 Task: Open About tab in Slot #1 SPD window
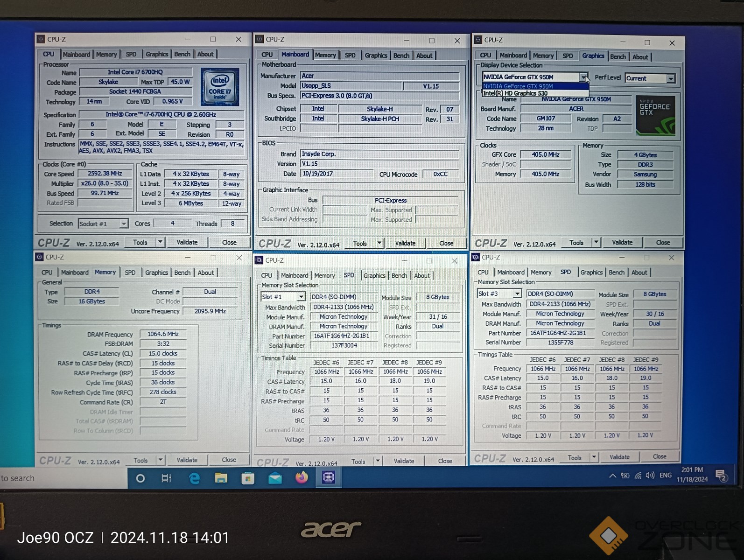pos(422,276)
